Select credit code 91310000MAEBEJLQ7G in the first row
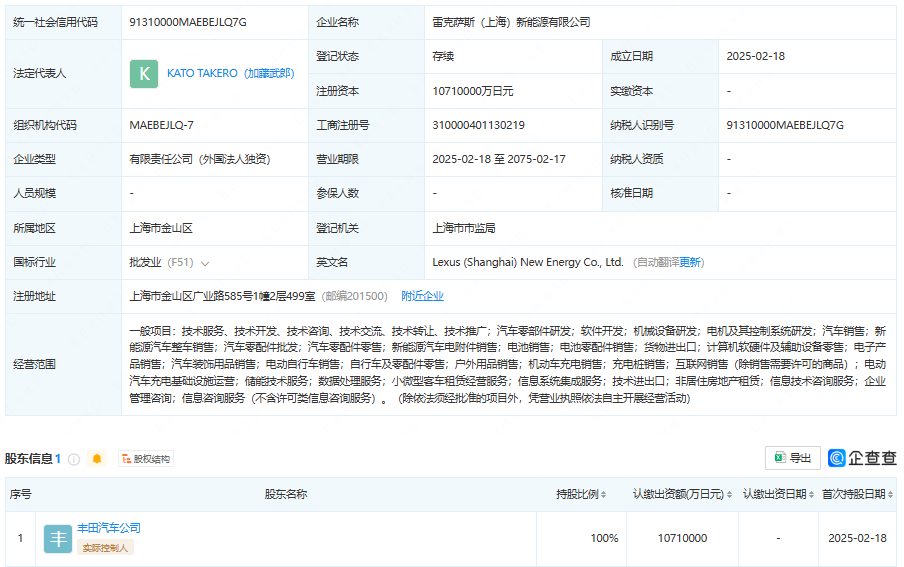The width and height of the screenshot is (904, 567). (188, 22)
